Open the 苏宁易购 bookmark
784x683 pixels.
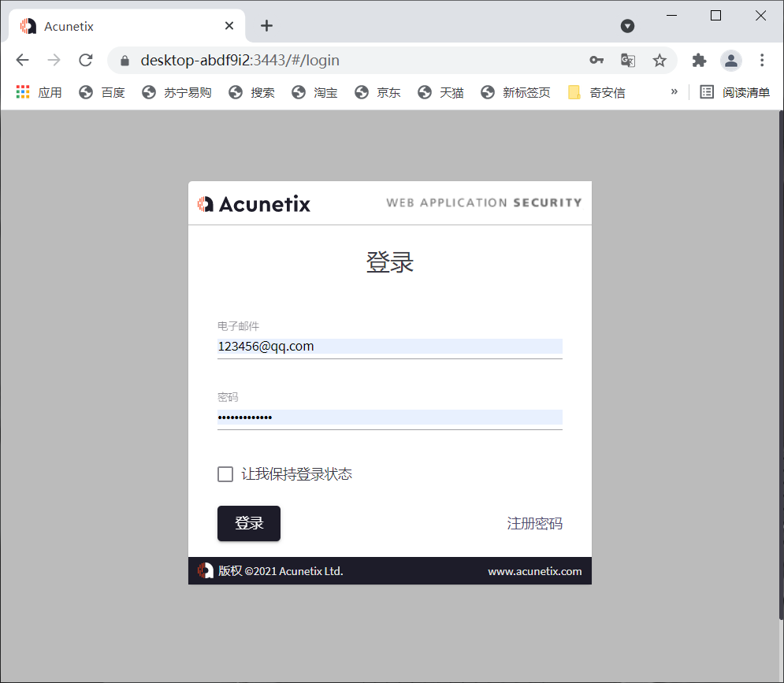[176, 92]
